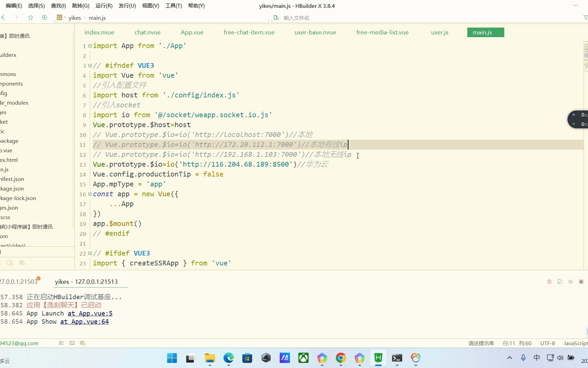Open the 帮助(Y) menu
Screen dimensions: 588x368
[196, 6]
